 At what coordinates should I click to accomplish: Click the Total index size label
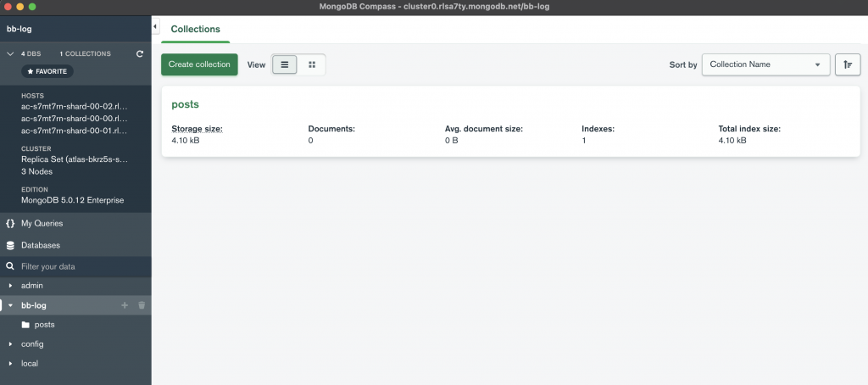coord(749,129)
